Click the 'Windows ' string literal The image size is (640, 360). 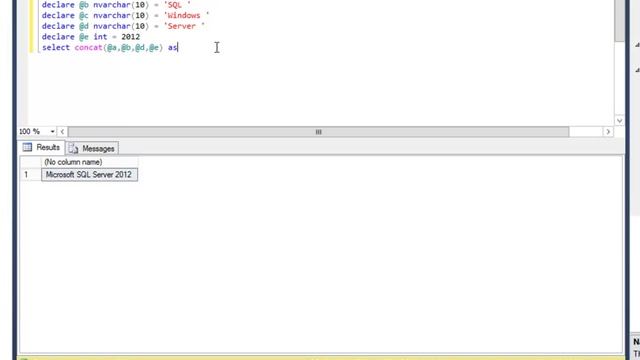pos(186,16)
